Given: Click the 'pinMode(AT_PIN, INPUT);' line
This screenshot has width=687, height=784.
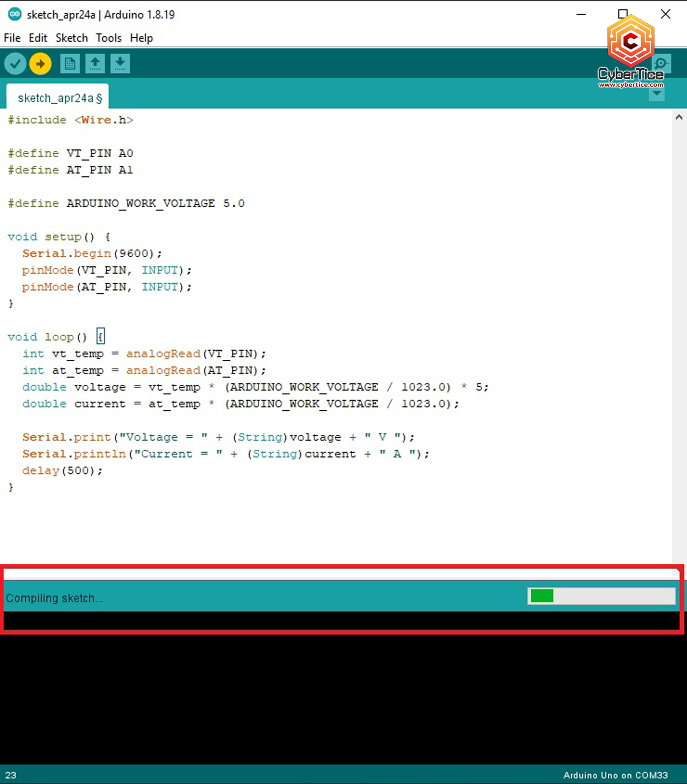Looking at the screenshot, I should [x=107, y=287].
